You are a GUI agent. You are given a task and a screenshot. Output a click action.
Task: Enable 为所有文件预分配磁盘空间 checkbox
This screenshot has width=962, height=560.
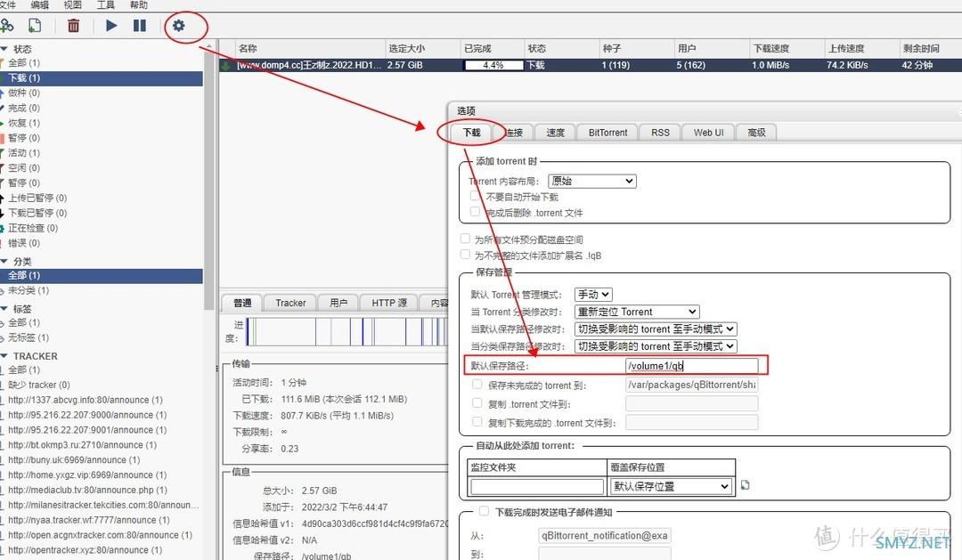[465, 239]
